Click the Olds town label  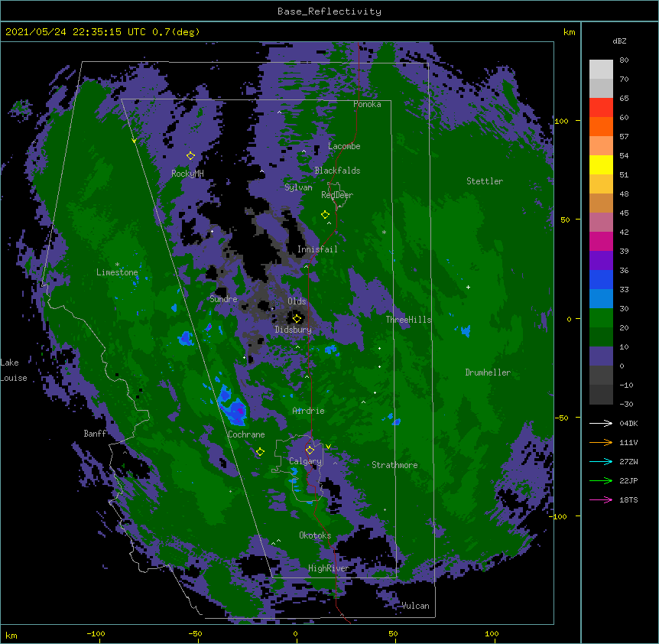coord(297,301)
